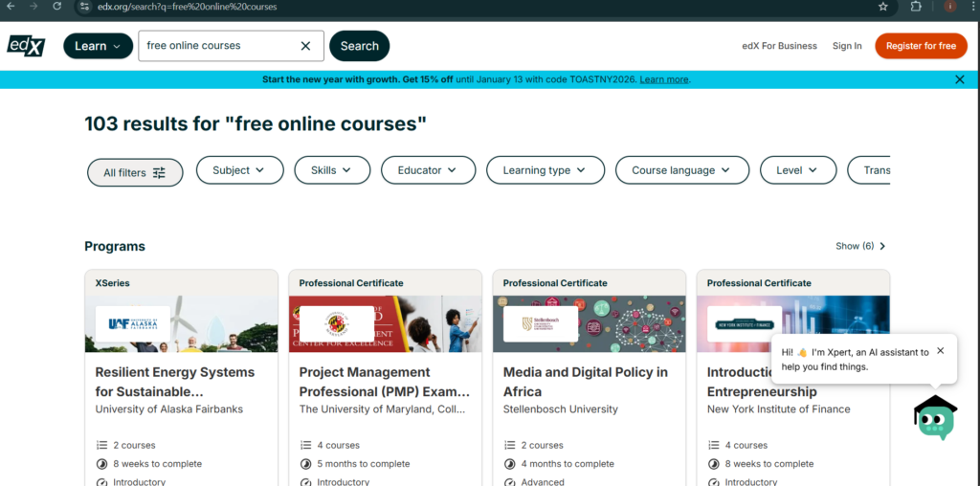
Task: Click the Programs section heading
Action: click(x=115, y=246)
